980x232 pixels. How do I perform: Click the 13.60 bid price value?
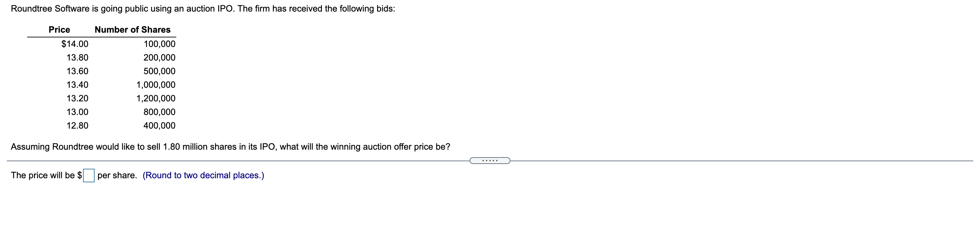coord(78,71)
